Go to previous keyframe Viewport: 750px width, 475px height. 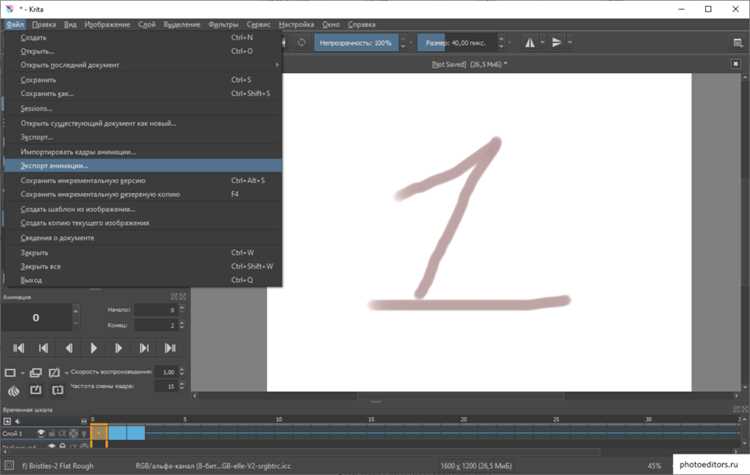[44, 348]
